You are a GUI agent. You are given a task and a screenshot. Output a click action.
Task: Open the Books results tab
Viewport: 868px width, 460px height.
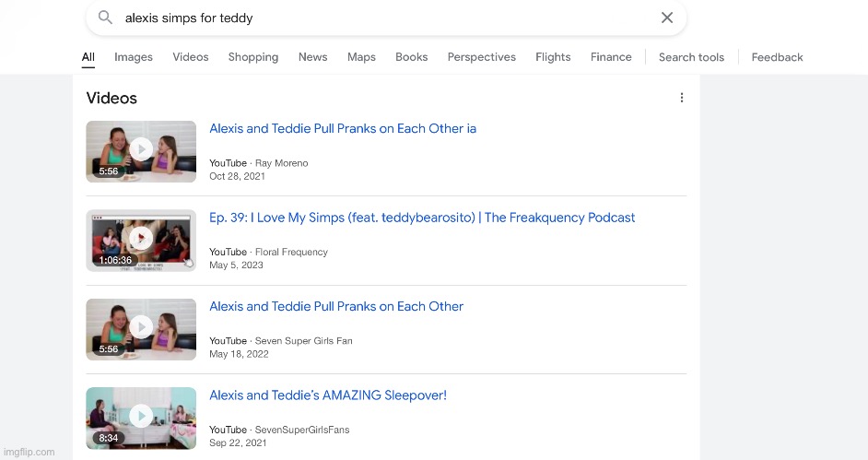click(411, 57)
